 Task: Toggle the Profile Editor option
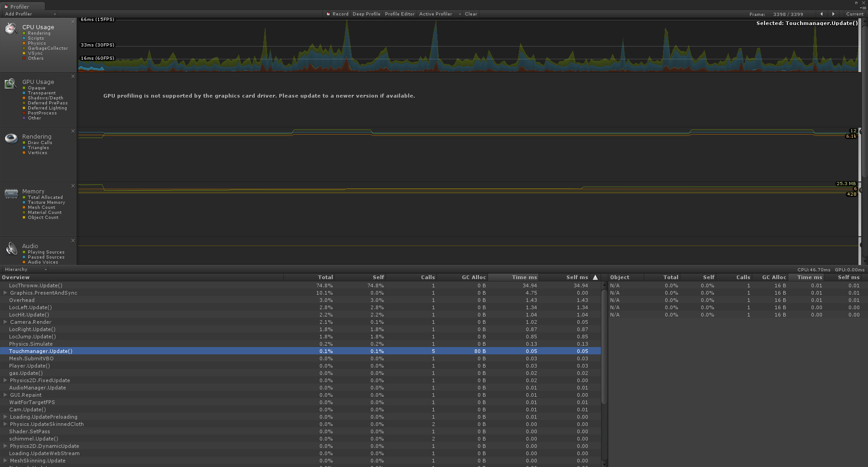pyautogui.click(x=400, y=14)
